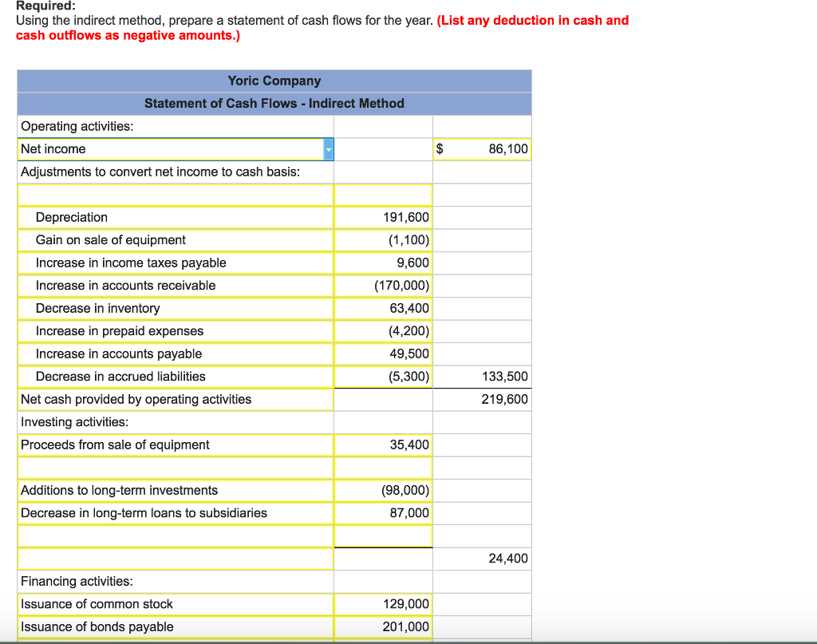Select Increase in prepaid expenses cell
Viewport: 817px width, 644px height.
tap(176, 331)
